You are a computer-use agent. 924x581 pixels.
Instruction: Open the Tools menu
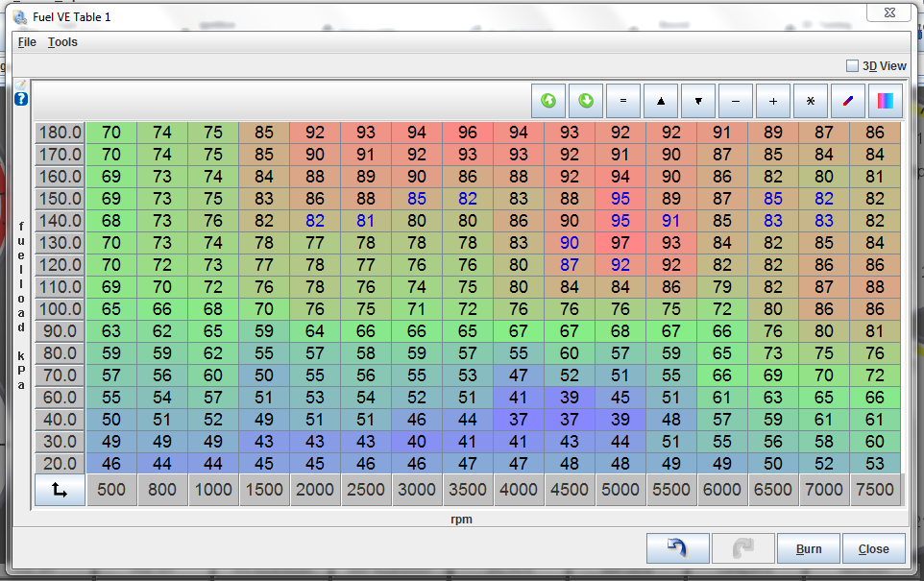pyautogui.click(x=62, y=42)
